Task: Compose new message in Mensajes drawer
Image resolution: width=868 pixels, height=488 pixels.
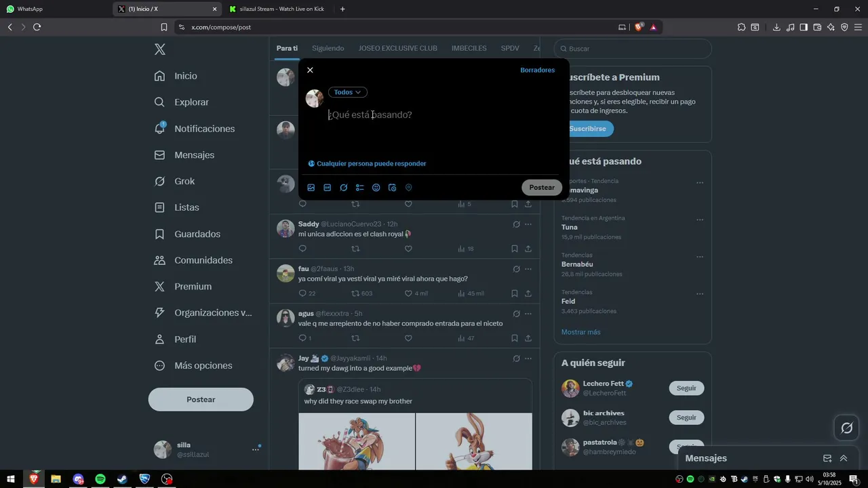Action: (827, 458)
